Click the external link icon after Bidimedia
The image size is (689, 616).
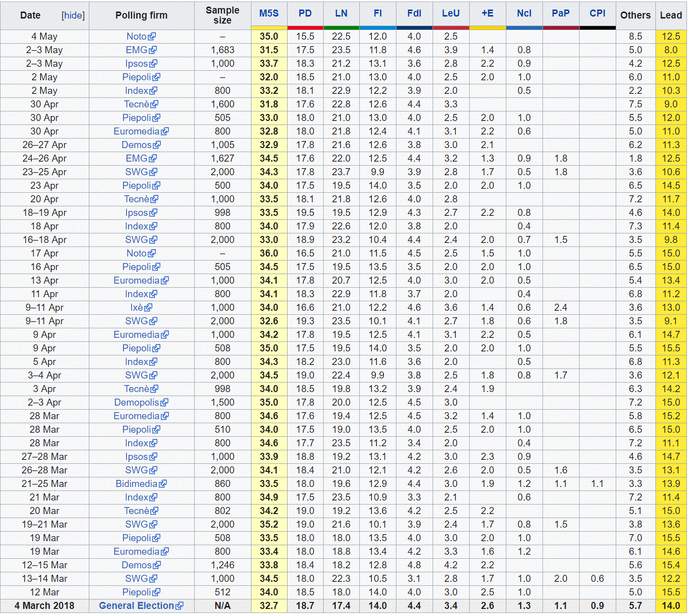click(163, 484)
